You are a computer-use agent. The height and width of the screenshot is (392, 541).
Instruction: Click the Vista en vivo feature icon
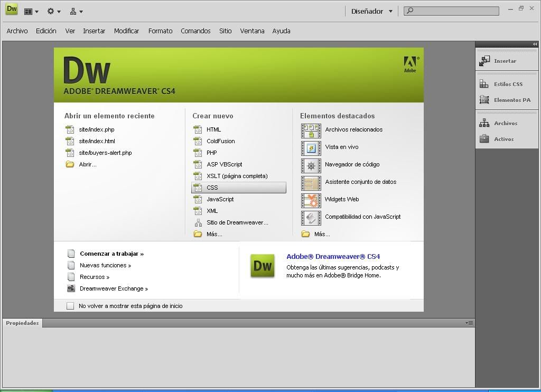click(x=311, y=148)
